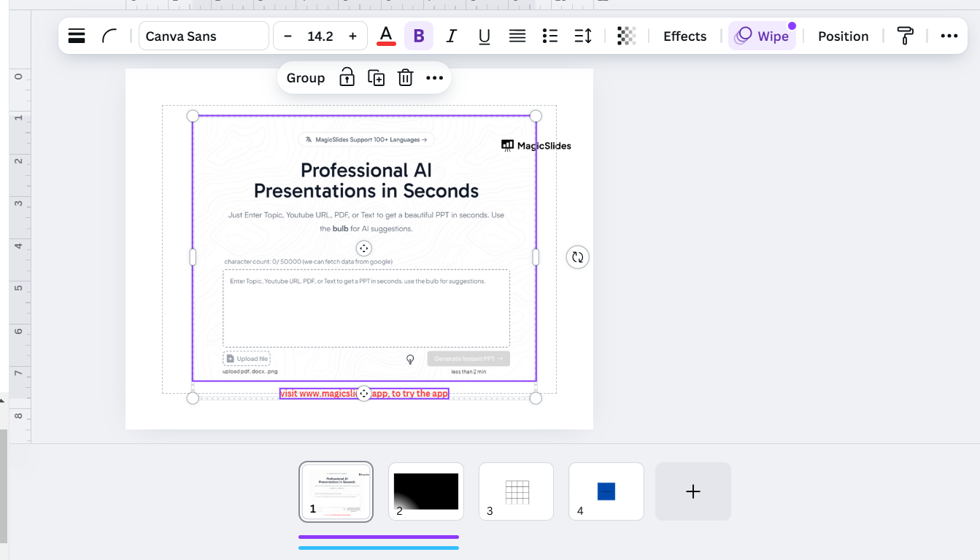Open the Position panel
The image size is (980, 560).
843,36
